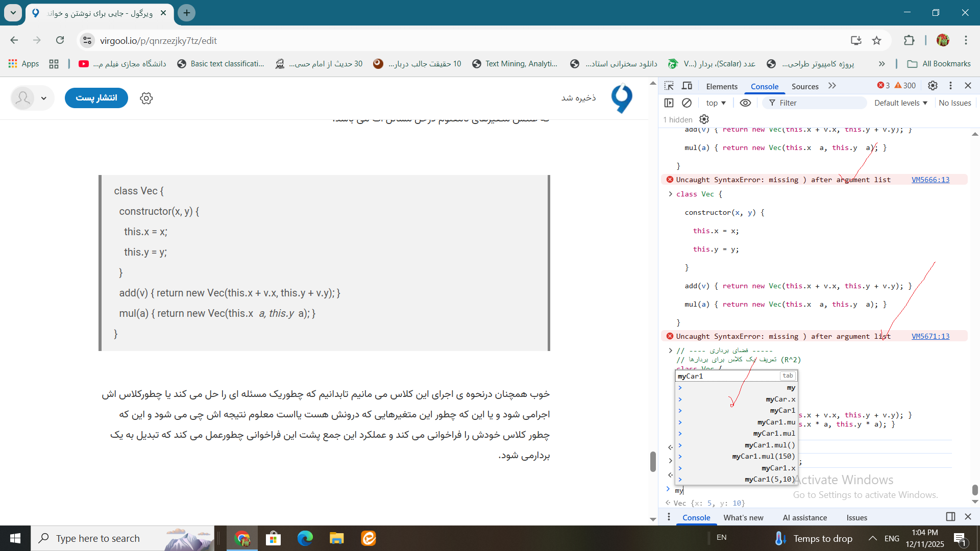The image size is (980, 551).
Task: Click the inspect element picker icon
Action: click(669, 86)
